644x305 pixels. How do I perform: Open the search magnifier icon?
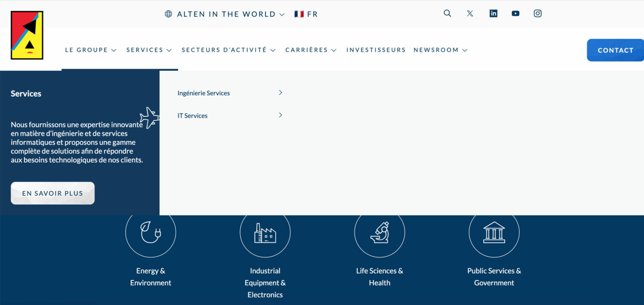tap(447, 13)
